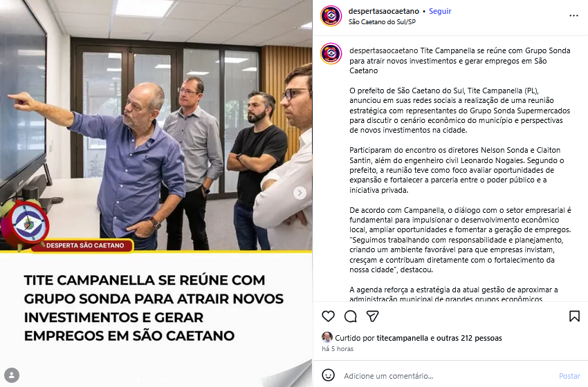This screenshot has width=588, height=387.
Task: Open titecampanella profile from likes line
Action: (x=403, y=338)
